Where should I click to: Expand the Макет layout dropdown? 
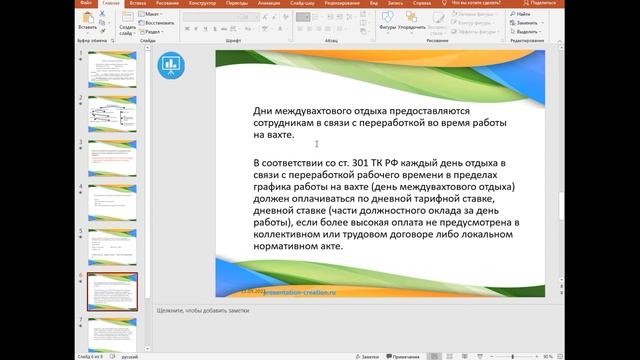[150, 14]
